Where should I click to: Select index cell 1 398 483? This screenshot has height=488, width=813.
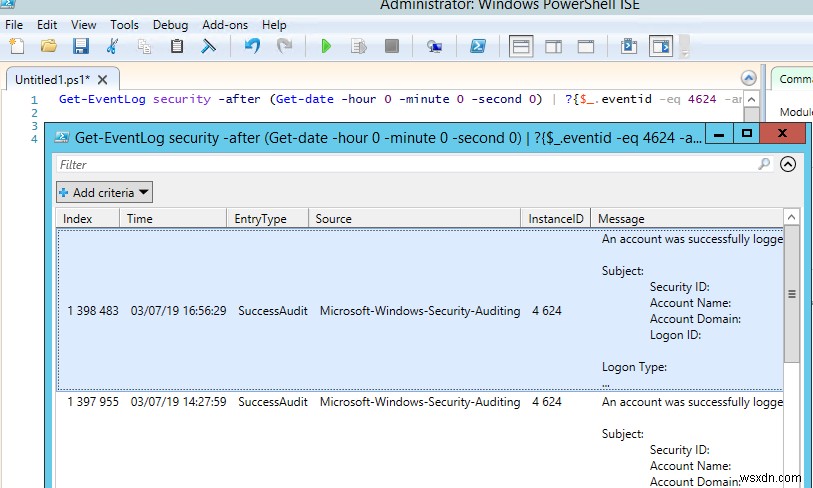coord(93,311)
